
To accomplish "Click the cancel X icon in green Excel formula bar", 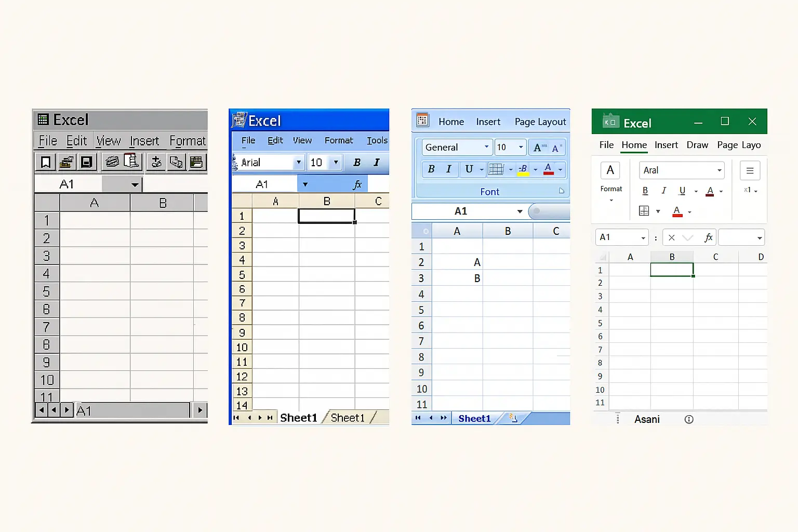I will pyautogui.click(x=671, y=237).
